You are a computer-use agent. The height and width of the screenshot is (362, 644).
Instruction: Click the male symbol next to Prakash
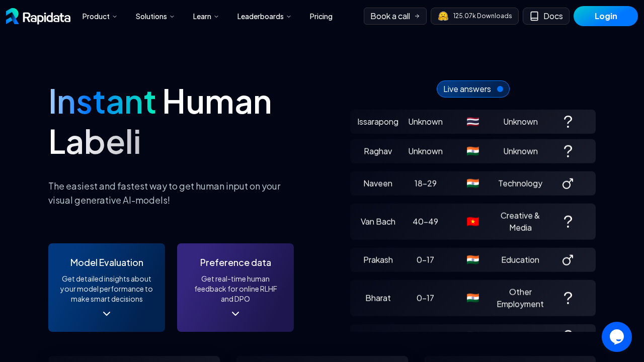pos(568,259)
